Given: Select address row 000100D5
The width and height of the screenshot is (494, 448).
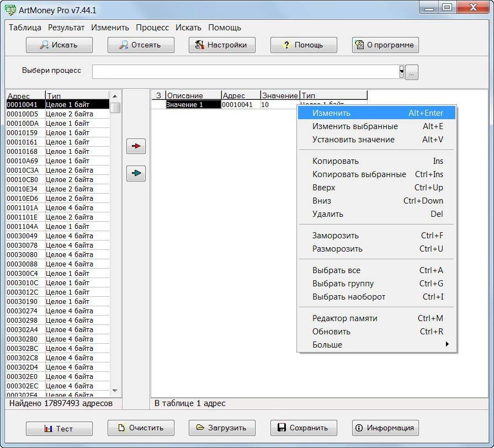Looking at the screenshot, I should click(58, 114).
